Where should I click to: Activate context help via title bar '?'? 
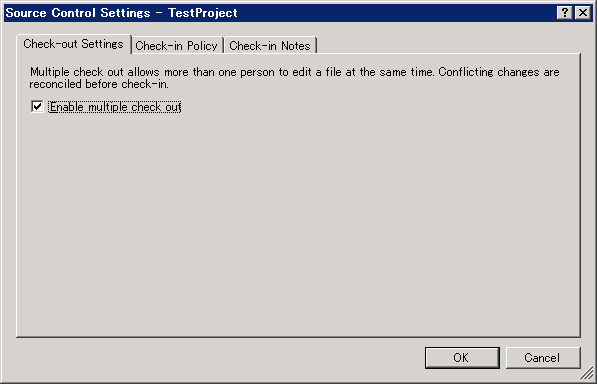click(x=565, y=13)
